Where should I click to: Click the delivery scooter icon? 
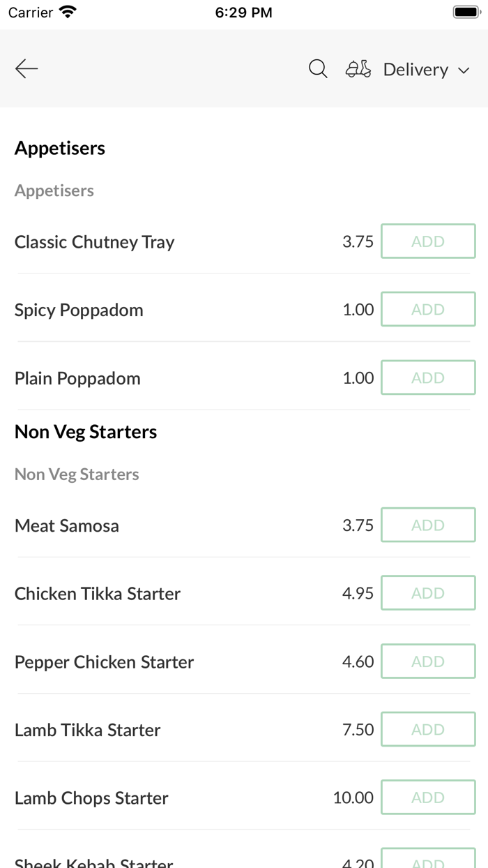358,68
